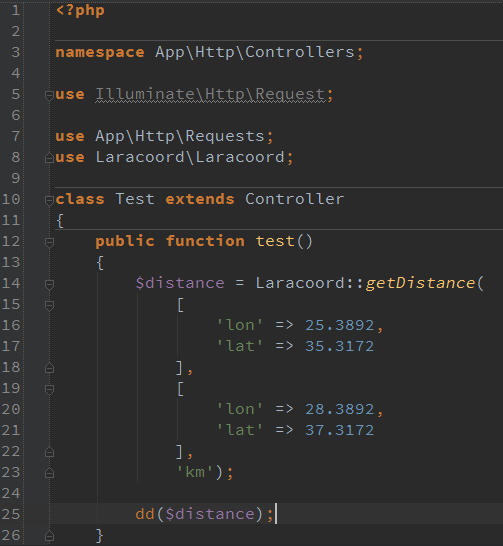The image size is (503, 546).
Task: Click the opening <?php tag
Action: point(80,10)
